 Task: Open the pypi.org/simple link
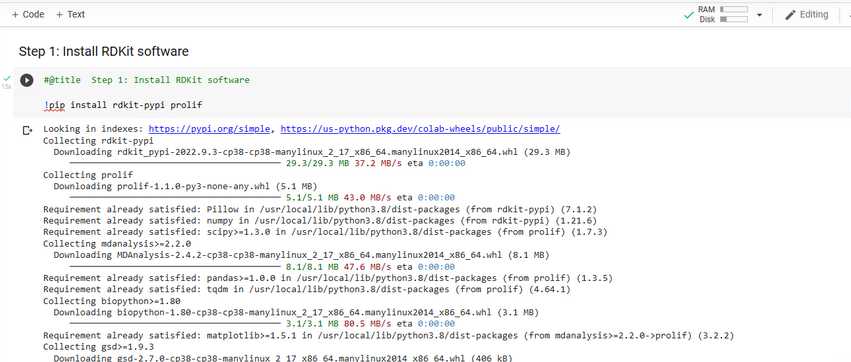(209, 129)
